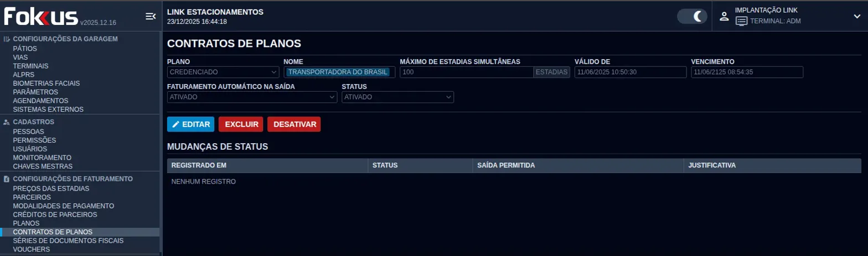The image size is (868, 256).
Task: Click the Desativar button
Action: pyautogui.click(x=294, y=124)
